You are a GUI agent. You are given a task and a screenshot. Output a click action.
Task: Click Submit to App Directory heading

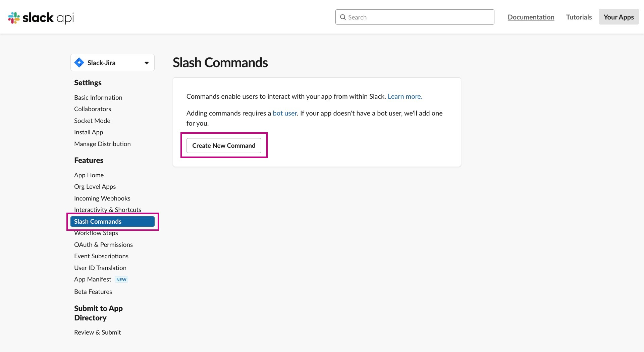pyautogui.click(x=98, y=313)
